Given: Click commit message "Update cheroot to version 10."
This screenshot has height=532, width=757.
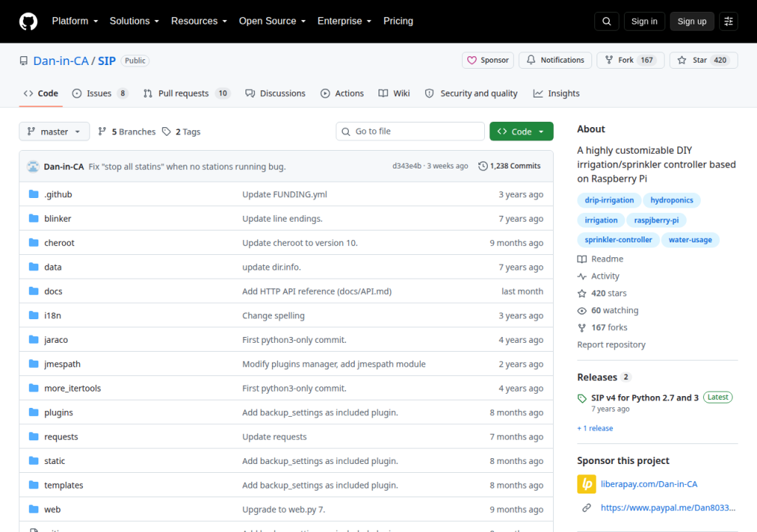Looking at the screenshot, I should (300, 243).
